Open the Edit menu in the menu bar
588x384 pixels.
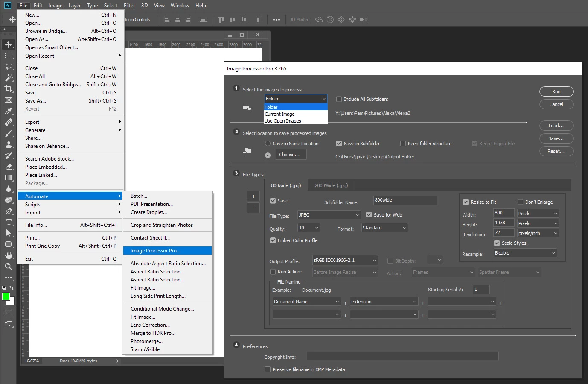(x=38, y=6)
